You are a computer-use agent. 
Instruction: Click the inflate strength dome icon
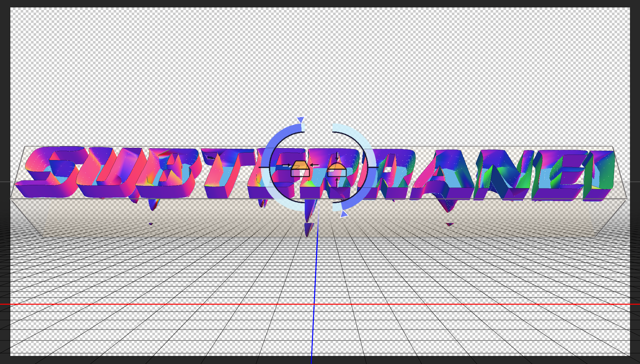click(337, 170)
